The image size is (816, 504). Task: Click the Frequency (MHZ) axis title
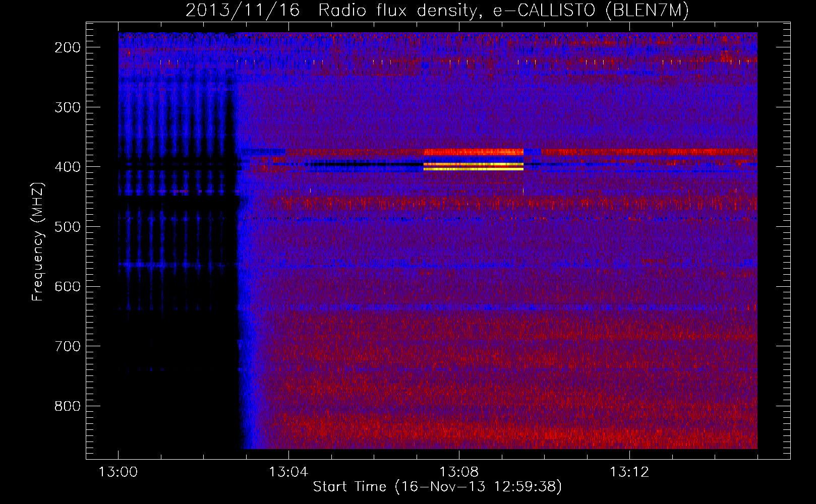pos(38,241)
